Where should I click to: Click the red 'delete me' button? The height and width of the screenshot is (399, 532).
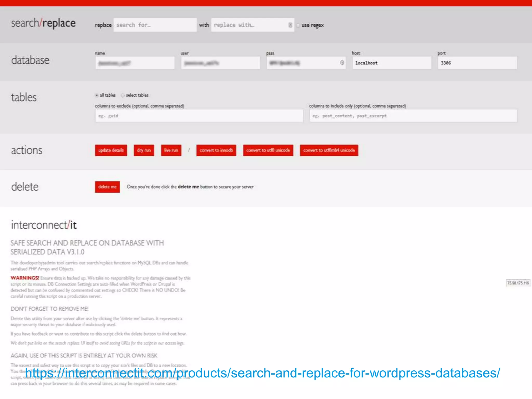click(x=107, y=187)
